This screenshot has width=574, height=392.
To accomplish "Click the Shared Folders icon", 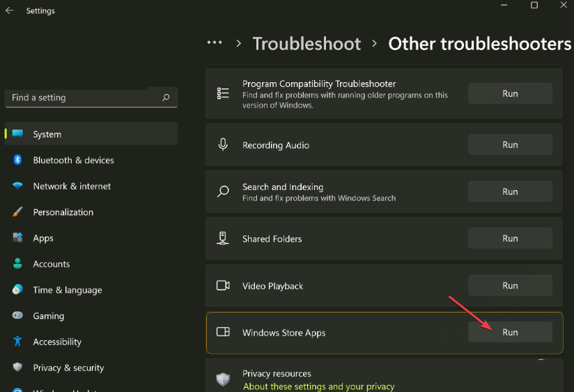I will (x=223, y=238).
